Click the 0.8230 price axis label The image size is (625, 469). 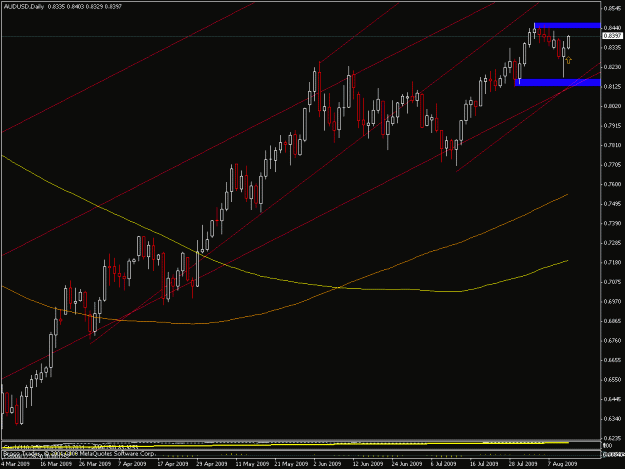(612, 67)
